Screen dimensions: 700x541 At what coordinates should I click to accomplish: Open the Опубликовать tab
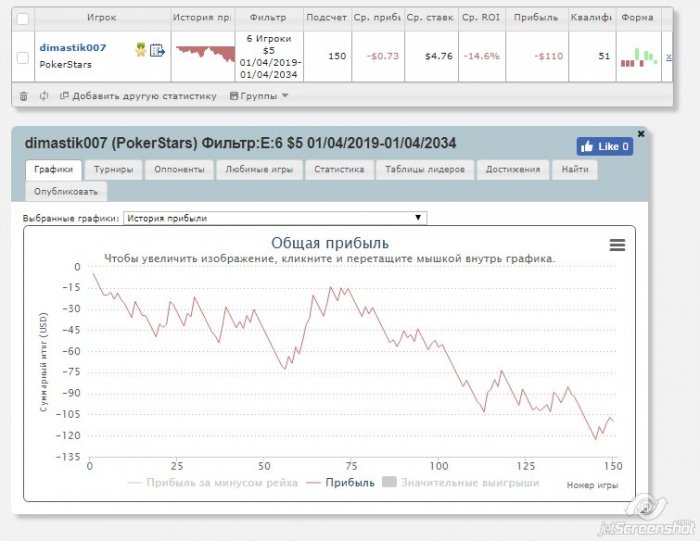pyautogui.click(x=66, y=192)
